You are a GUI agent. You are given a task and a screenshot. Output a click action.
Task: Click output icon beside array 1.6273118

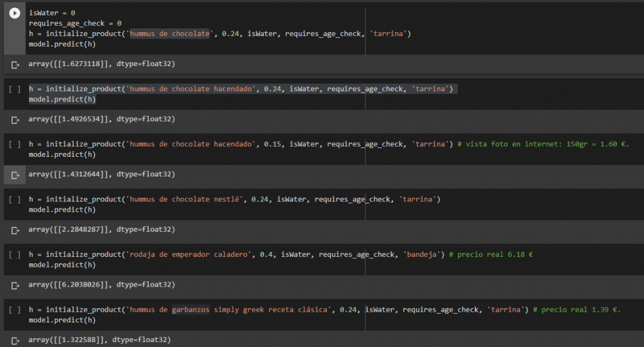pyautogui.click(x=15, y=64)
